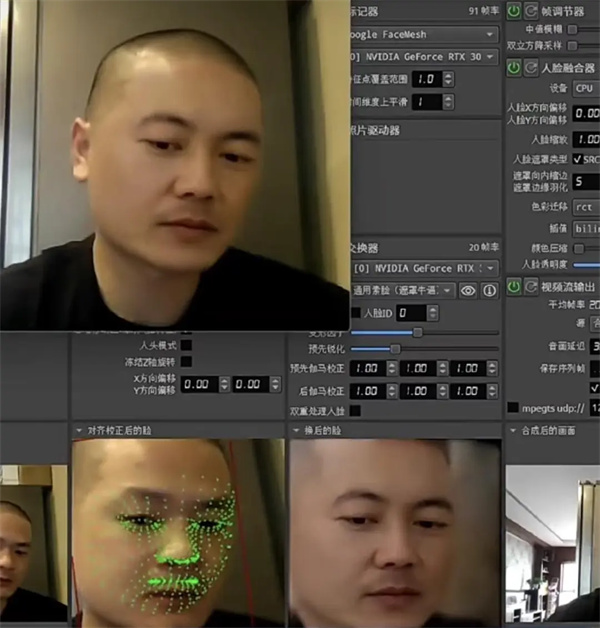Toggle power button for 视频流输出 module
Image resolution: width=600 pixels, height=628 pixels.
tap(514, 287)
